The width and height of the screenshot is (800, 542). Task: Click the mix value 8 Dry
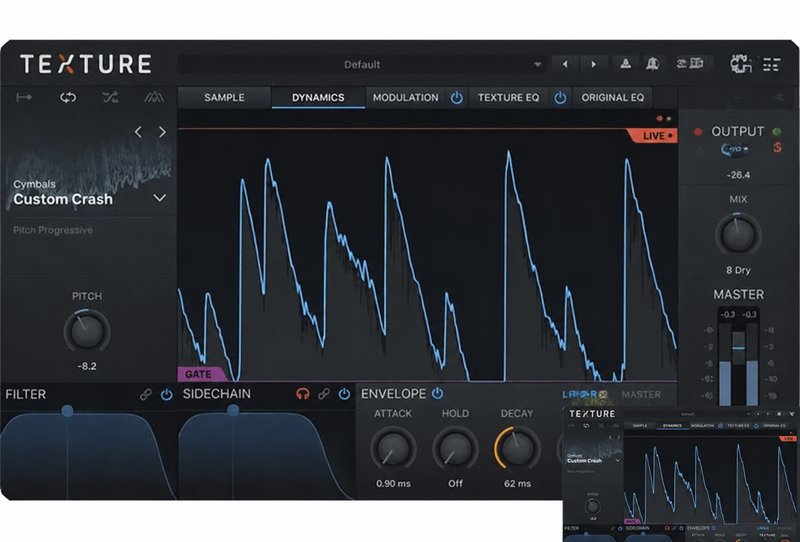(738, 270)
